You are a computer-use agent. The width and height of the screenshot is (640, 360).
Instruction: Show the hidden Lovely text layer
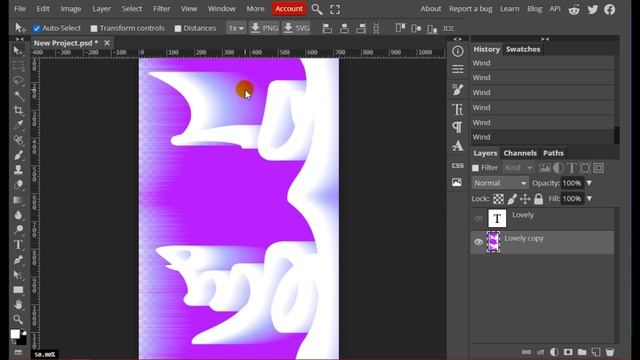click(x=478, y=219)
